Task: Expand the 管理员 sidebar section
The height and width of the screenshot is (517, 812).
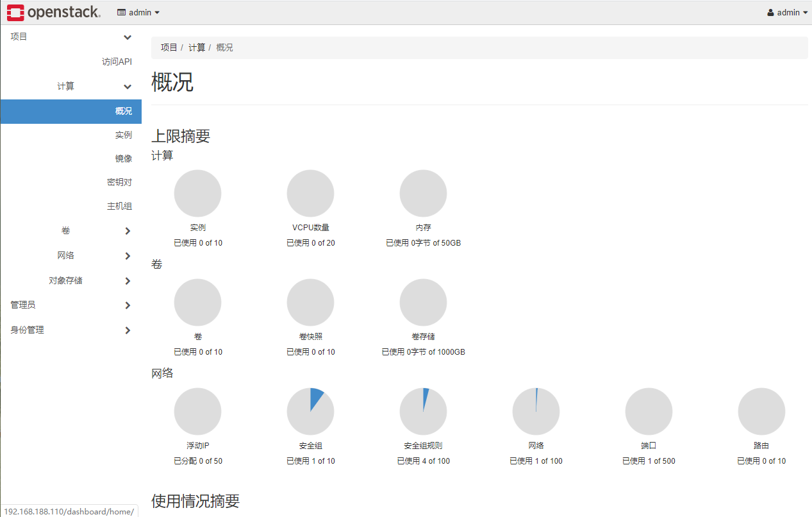Action: pos(70,305)
